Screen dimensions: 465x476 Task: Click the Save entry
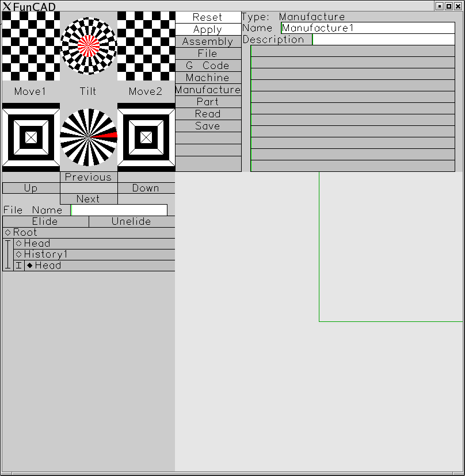coord(208,126)
